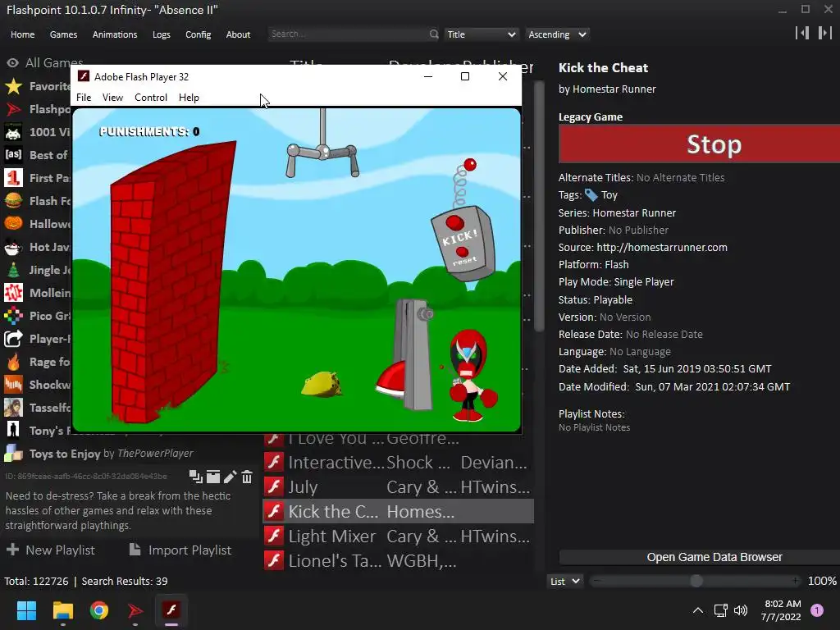Open the Tasselfo... playlist portrait icon
Viewport: 840px width, 630px height.
13,408
